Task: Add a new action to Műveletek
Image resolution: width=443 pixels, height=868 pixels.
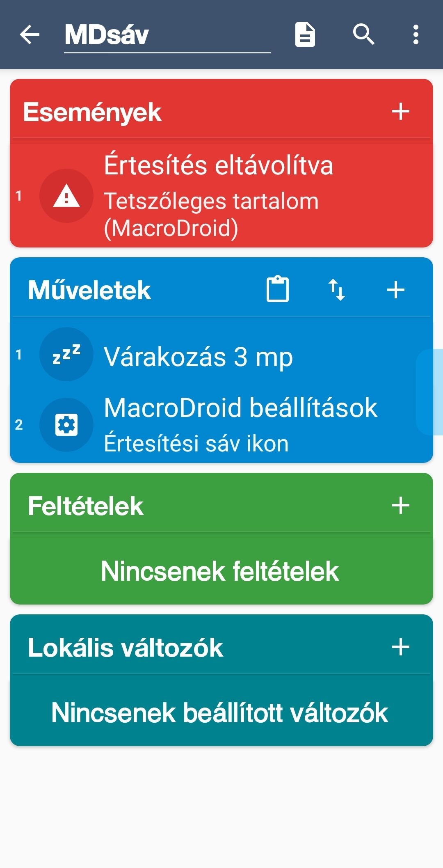Action: (x=396, y=290)
